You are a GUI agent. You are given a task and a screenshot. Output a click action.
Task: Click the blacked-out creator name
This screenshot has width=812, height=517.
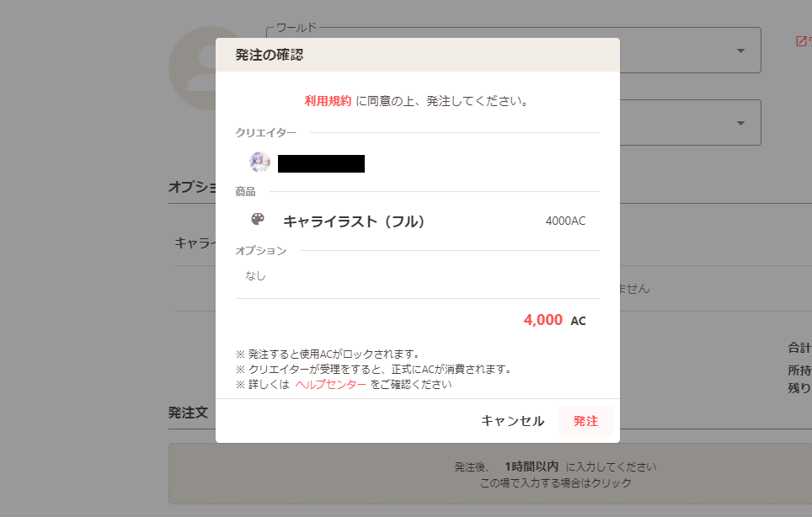(x=321, y=163)
